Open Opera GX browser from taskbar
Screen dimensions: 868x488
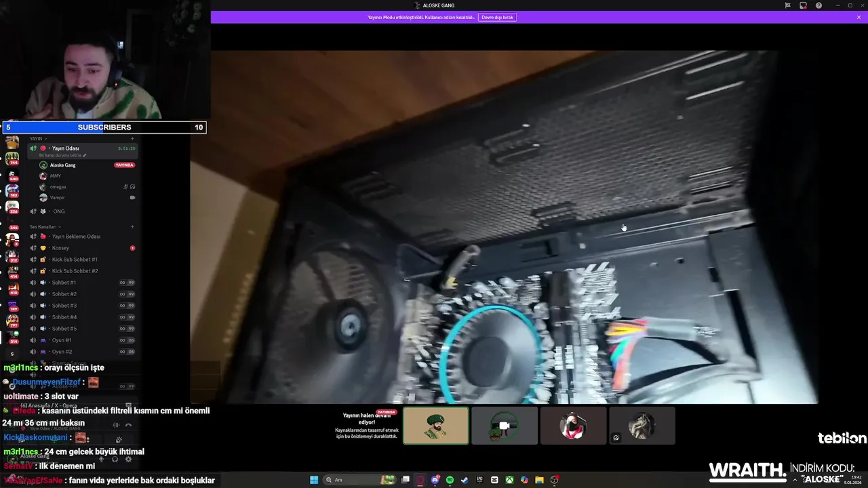coord(420,480)
